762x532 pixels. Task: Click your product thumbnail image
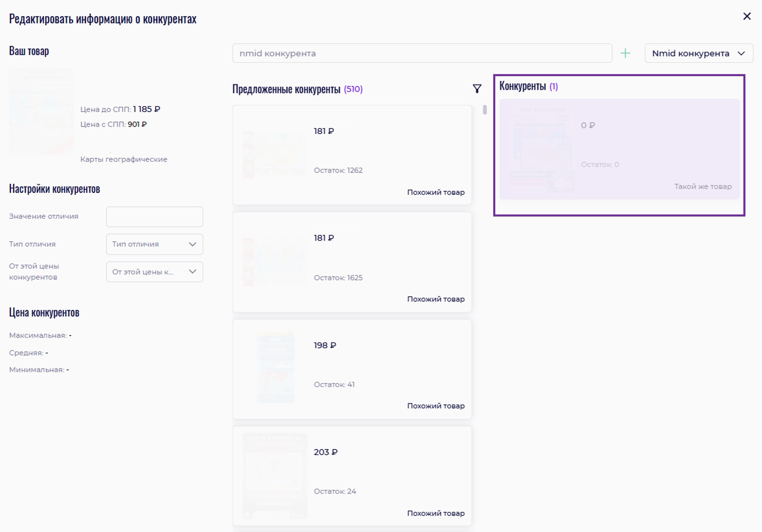(41, 112)
